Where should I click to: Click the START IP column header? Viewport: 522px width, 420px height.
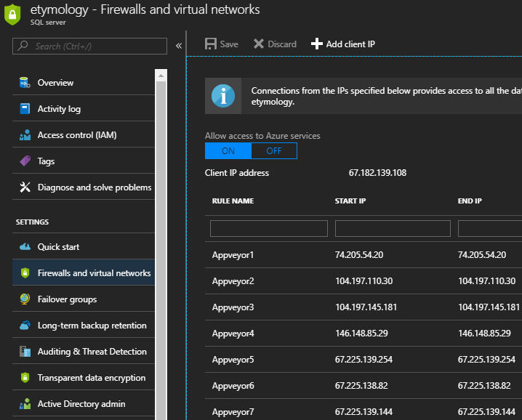[350, 201]
